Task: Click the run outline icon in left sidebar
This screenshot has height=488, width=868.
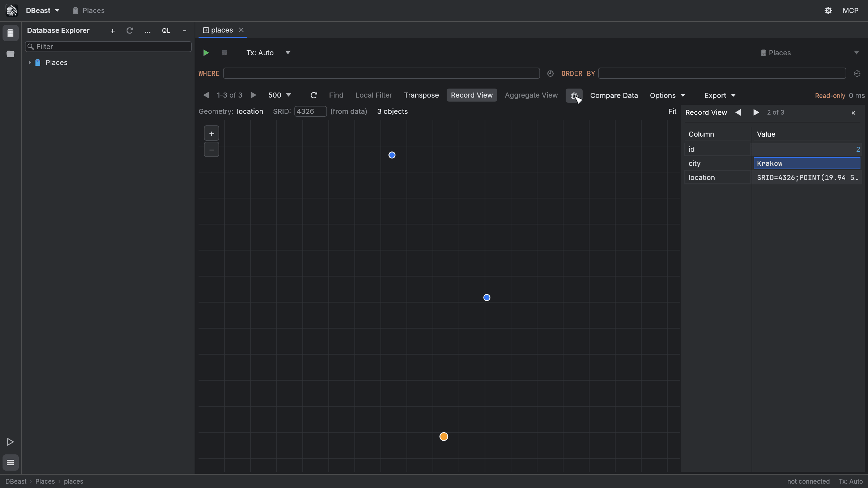Action: click(10, 442)
